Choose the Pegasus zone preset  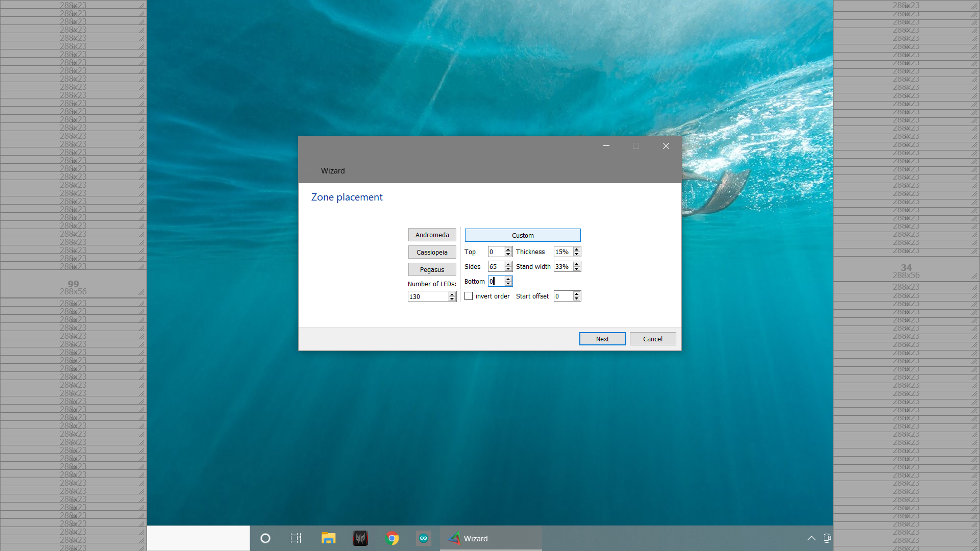pyautogui.click(x=432, y=269)
